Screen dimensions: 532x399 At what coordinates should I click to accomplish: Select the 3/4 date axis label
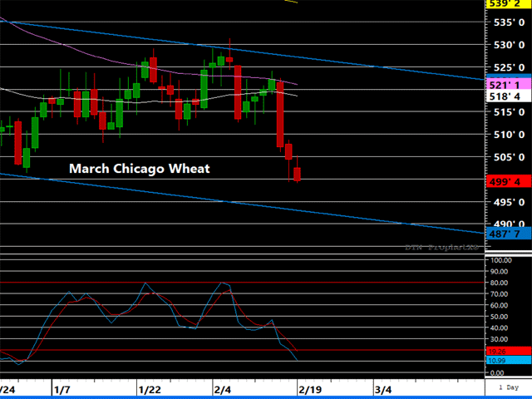pyautogui.click(x=384, y=389)
